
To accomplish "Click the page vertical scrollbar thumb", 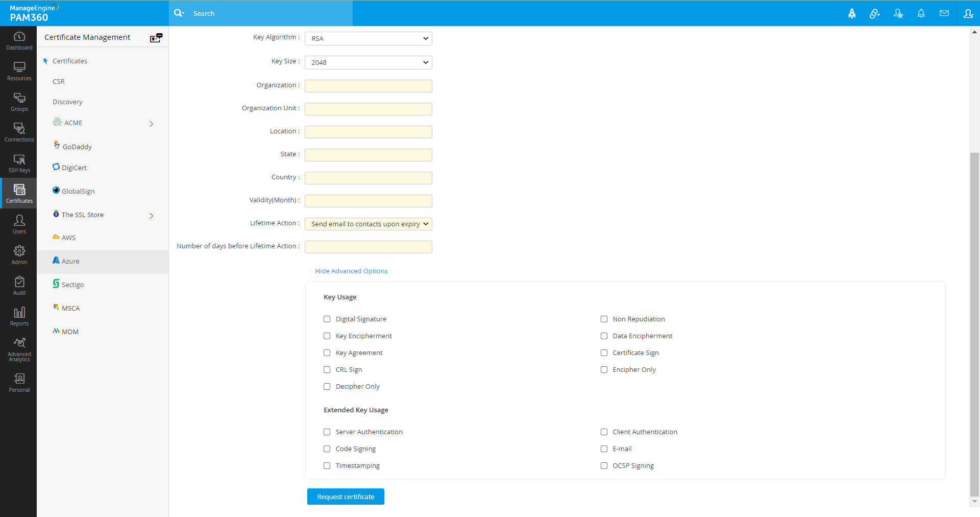I will [974, 324].
